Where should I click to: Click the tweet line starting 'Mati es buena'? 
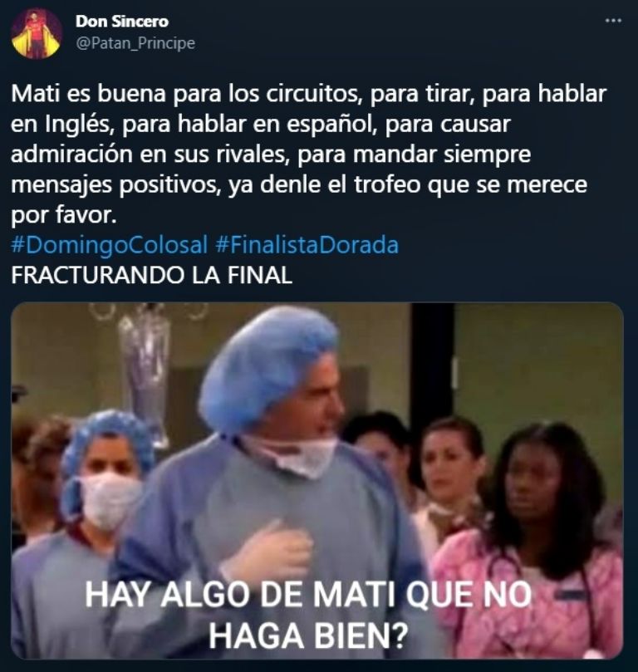(x=308, y=94)
